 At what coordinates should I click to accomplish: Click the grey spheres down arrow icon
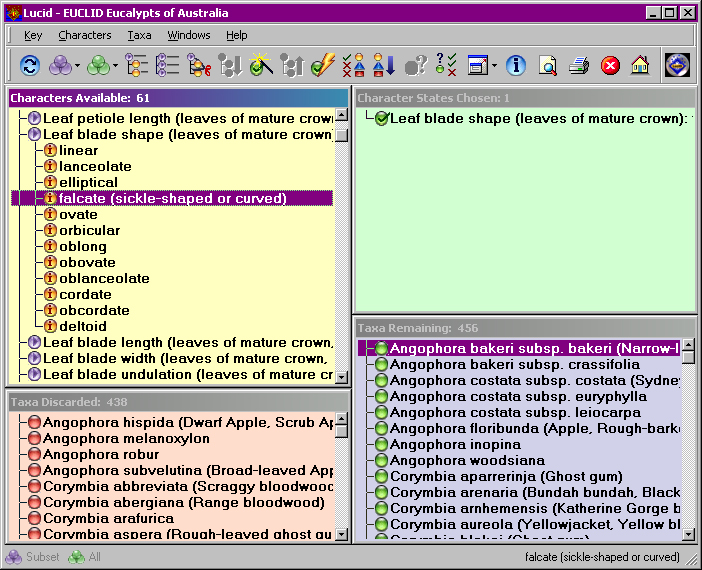(230, 65)
